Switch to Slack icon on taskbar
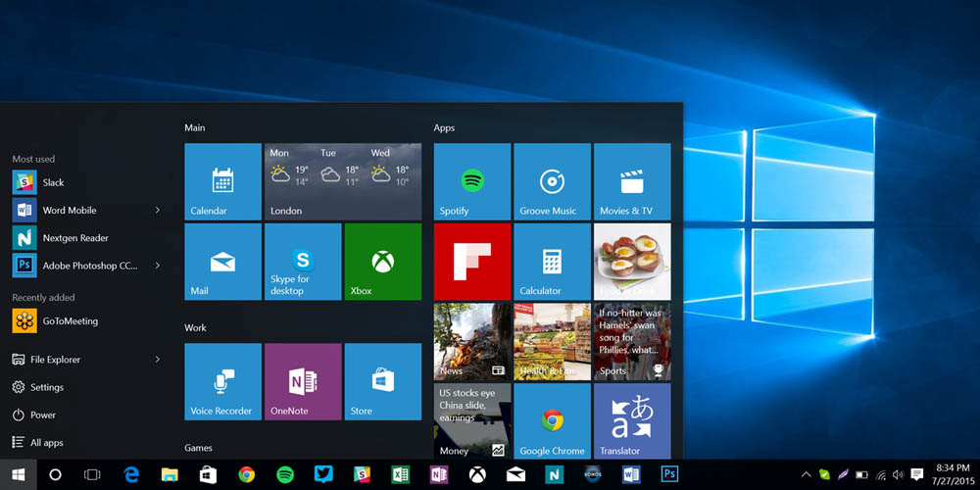Screen dimensions: 980x490 tap(362, 475)
